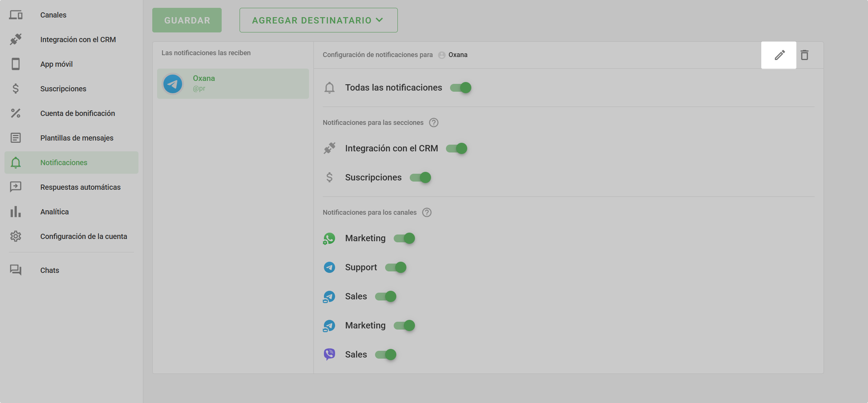Go to Chats from the sidebar
868x403 pixels.
pos(71,270)
